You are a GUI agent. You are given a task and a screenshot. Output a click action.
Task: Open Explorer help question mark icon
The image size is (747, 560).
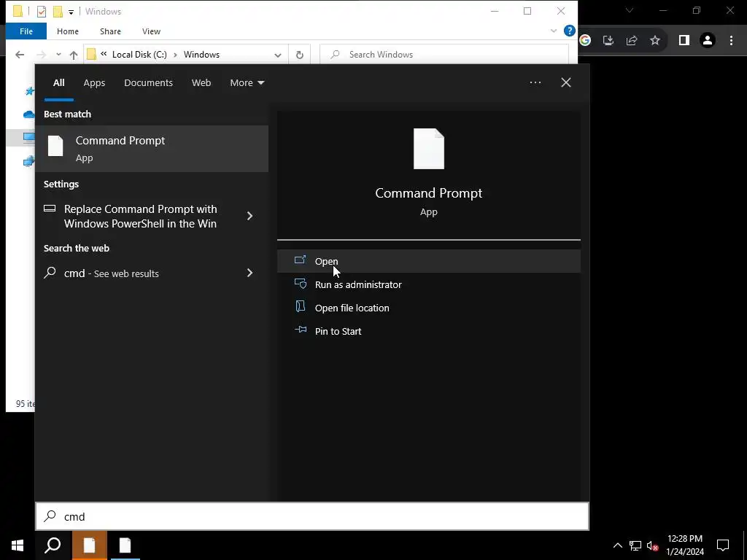tap(569, 31)
